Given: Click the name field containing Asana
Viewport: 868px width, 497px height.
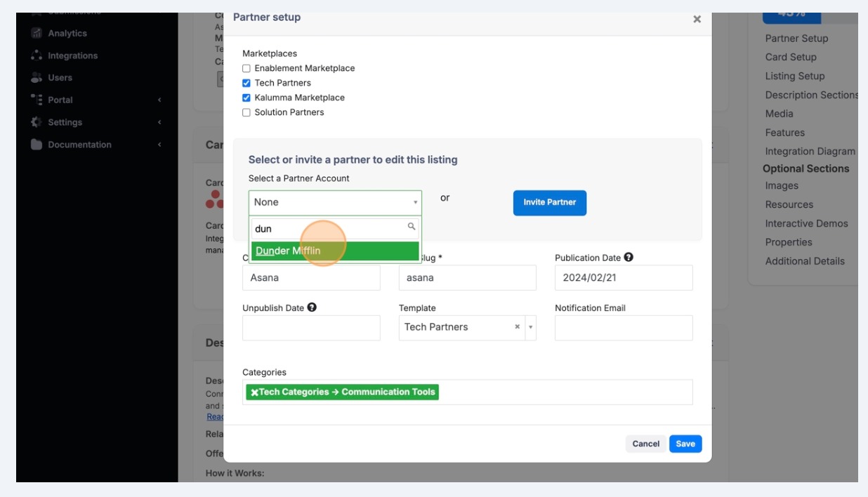Looking at the screenshot, I should (x=311, y=278).
